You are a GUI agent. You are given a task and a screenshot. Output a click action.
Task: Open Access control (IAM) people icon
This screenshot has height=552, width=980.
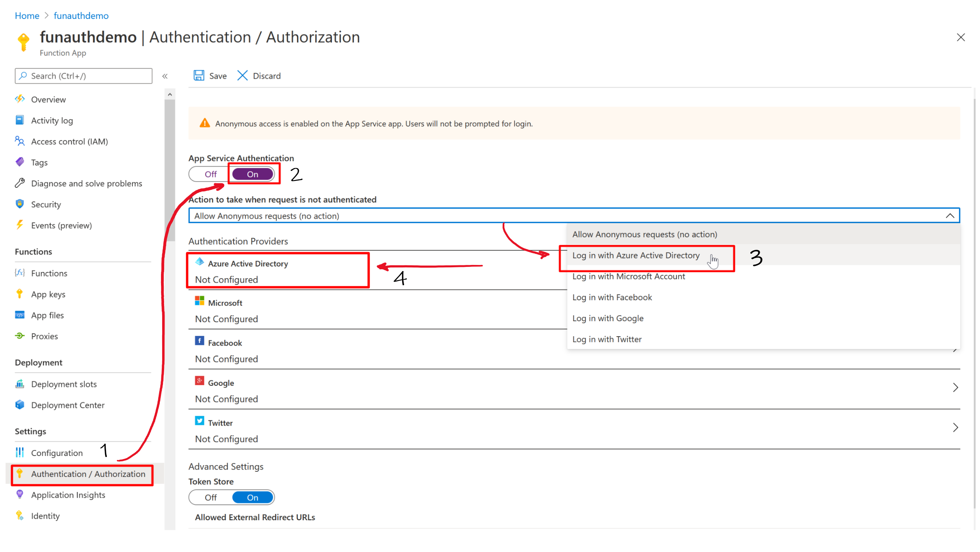click(x=20, y=141)
